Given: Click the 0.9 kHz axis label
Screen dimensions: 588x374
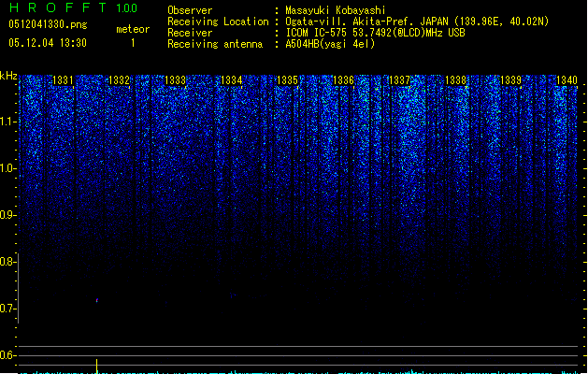Looking at the screenshot, I should pos(7,215).
